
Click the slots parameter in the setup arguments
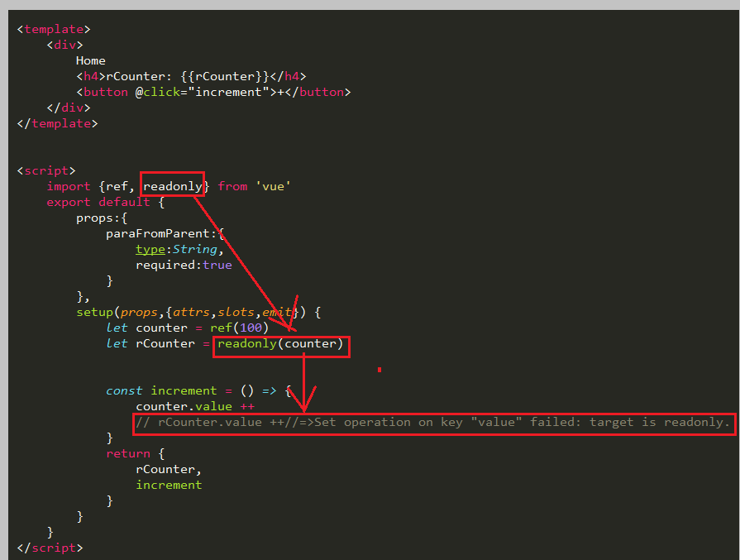236,312
